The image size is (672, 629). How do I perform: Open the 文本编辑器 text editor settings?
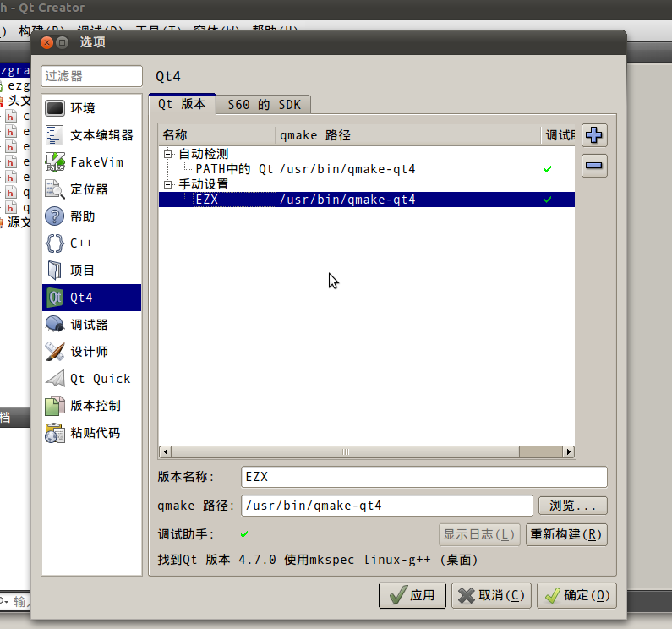[x=92, y=135]
